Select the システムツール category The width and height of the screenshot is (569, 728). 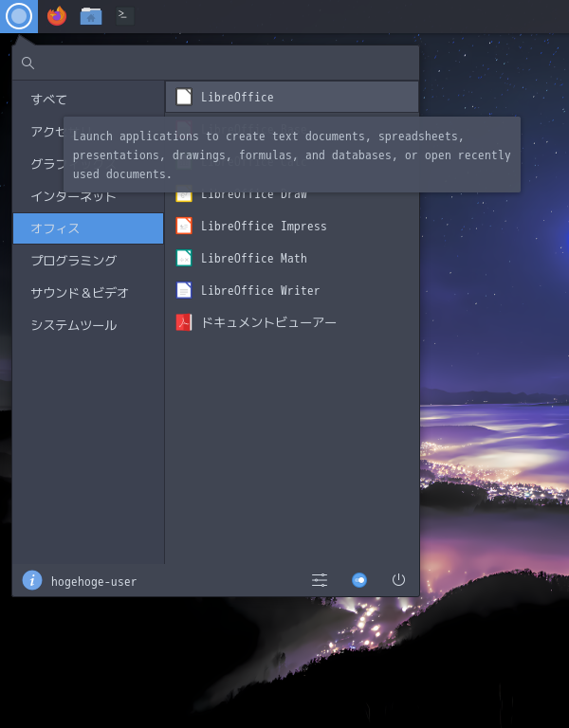88,325
